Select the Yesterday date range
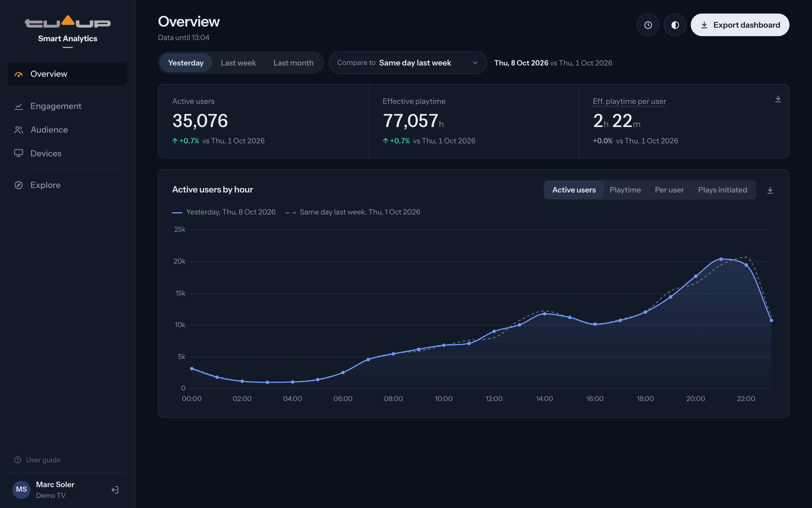Image resolution: width=812 pixels, height=508 pixels. pyautogui.click(x=186, y=63)
